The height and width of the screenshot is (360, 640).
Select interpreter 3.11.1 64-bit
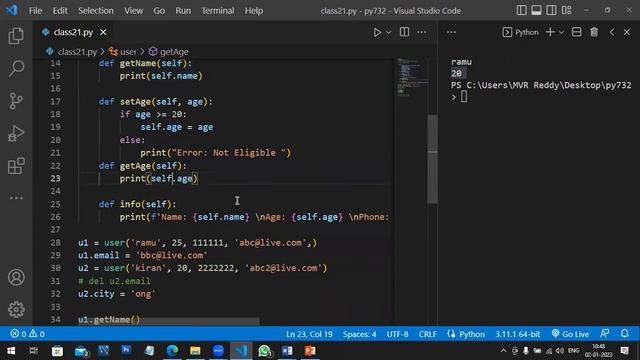pos(518,334)
